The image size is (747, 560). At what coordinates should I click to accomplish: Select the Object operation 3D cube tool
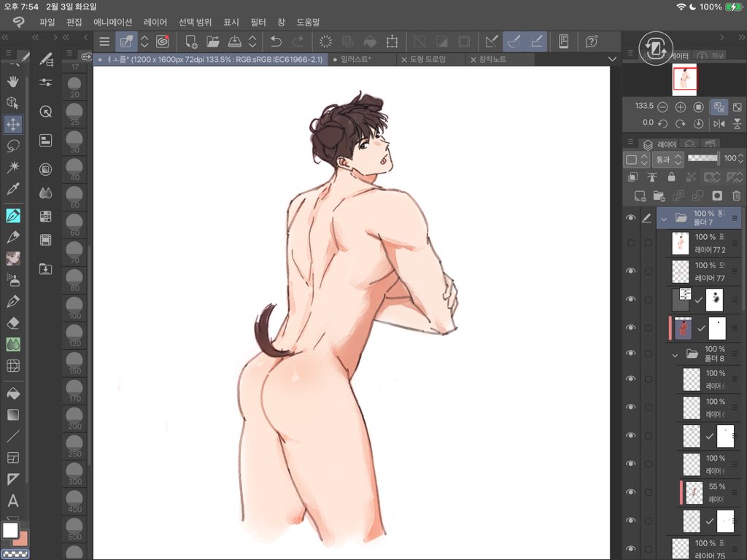click(x=13, y=103)
